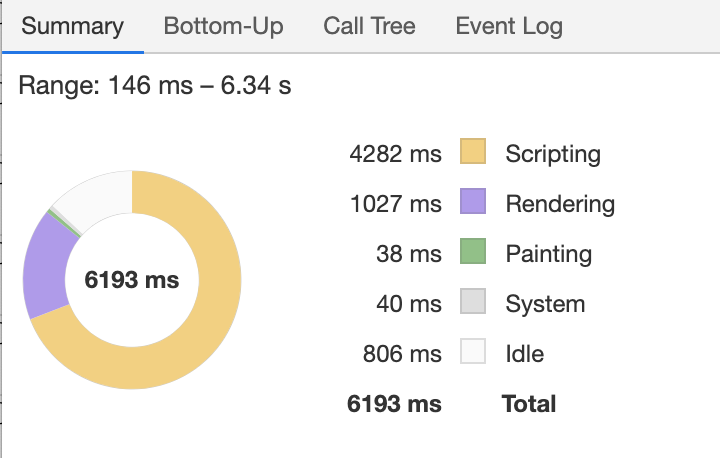Click the white Idle color swatch

pos(473,353)
